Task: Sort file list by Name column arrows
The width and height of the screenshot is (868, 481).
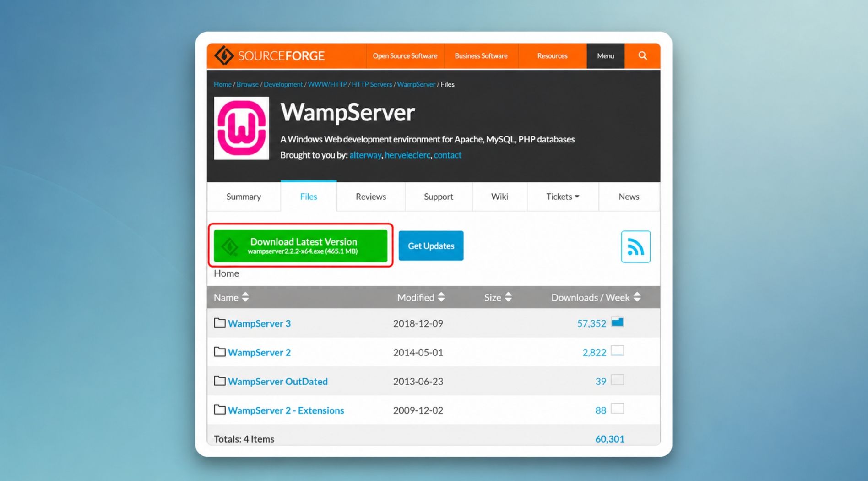Action: 245,297
